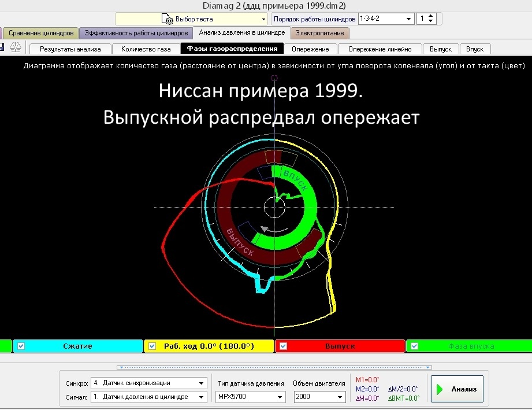The height and width of the screenshot is (410, 532).
Task: Click the ΔВМТ=0.0° value
Action: tap(404, 398)
